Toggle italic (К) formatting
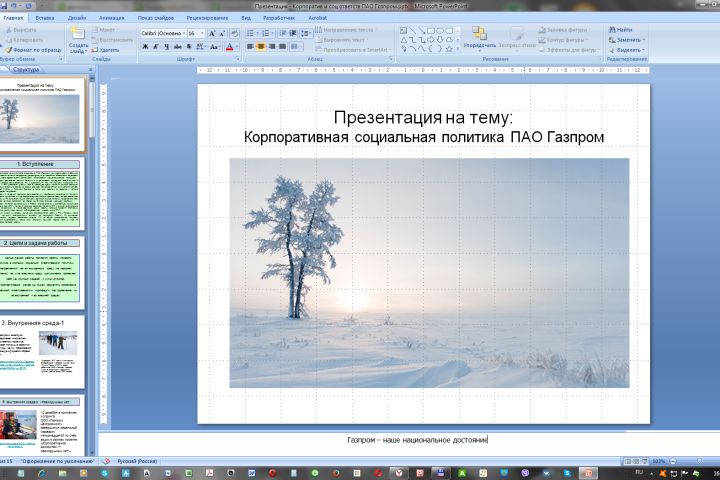This screenshot has height=480, width=720. pos(156,47)
